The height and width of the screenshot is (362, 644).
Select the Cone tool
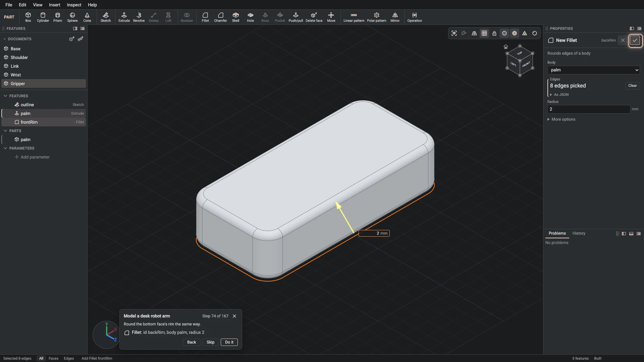(x=87, y=17)
